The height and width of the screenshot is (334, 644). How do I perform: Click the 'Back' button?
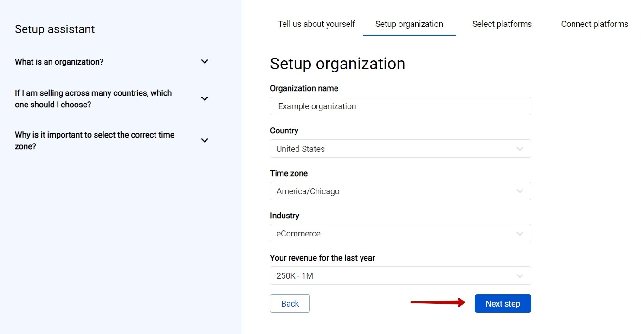[290, 303]
